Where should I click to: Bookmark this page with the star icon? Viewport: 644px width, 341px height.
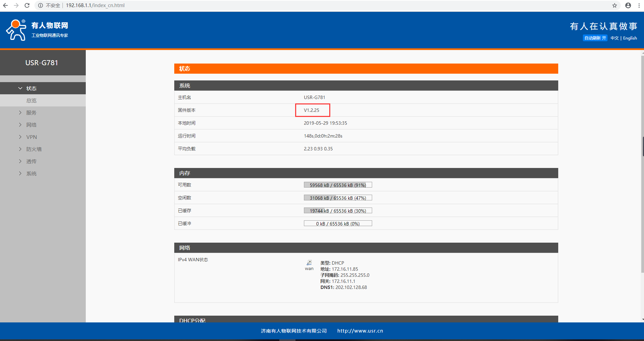[x=615, y=5]
